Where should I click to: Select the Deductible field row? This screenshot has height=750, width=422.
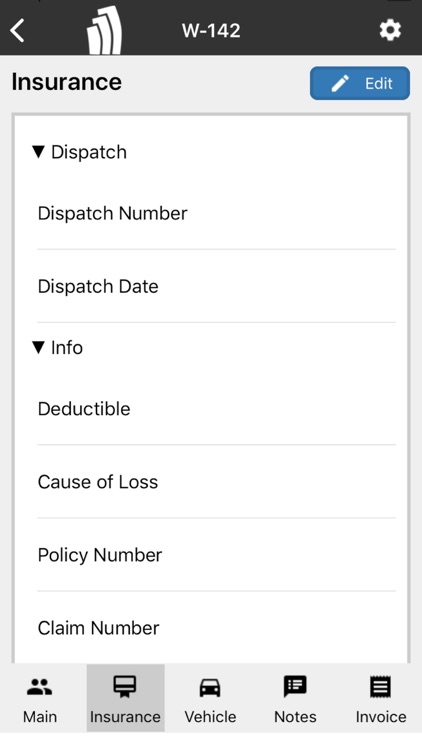point(216,409)
